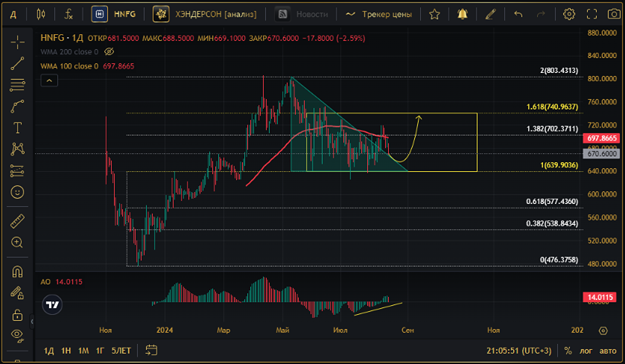Switch to the 1М date range
Screen dimensions: 625x364
[x=83, y=351]
